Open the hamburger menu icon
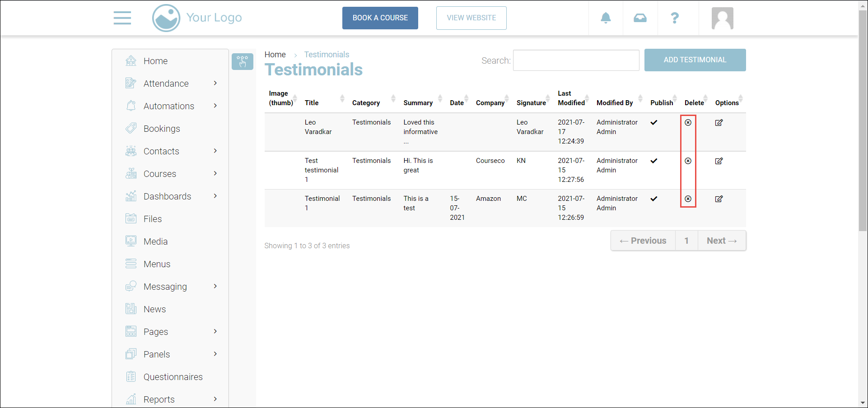This screenshot has width=868, height=408. (x=122, y=18)
